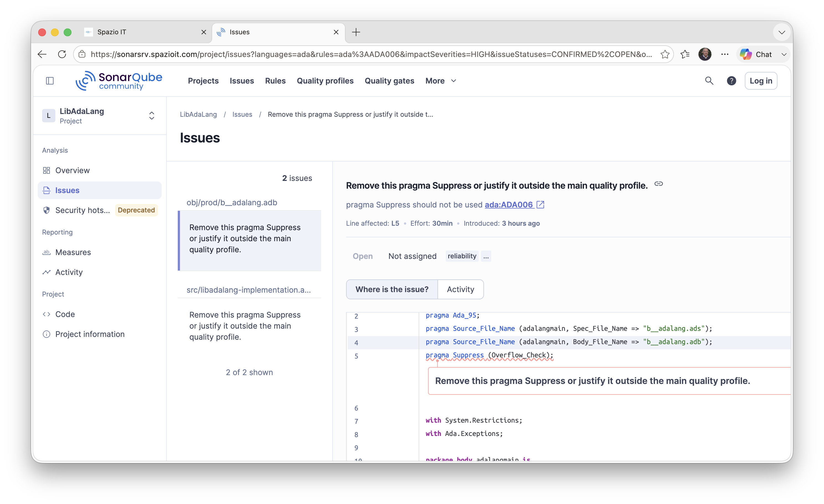The width and height of the screenshot is (824, 504).
Task: Open Quality profiles in navigation
Action: pyautogui.click(x=325, y=81)
